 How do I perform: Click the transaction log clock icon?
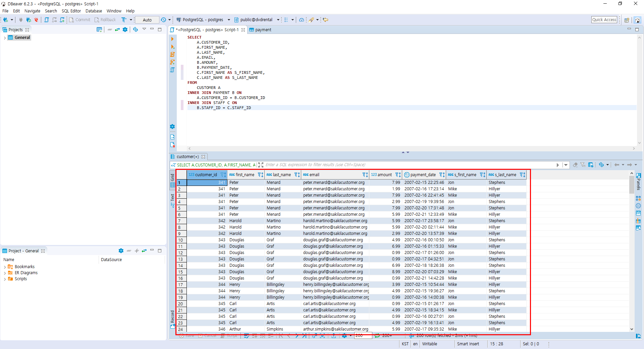pos(163,20)
